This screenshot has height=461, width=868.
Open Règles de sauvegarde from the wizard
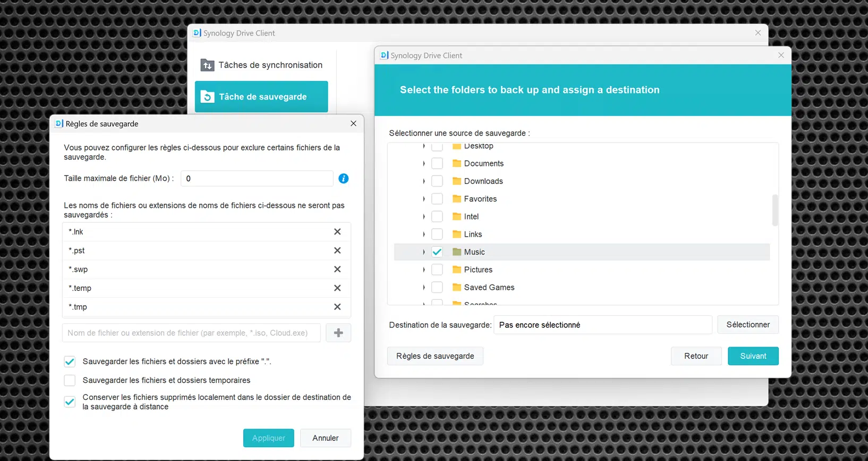(x=435, y=356)
